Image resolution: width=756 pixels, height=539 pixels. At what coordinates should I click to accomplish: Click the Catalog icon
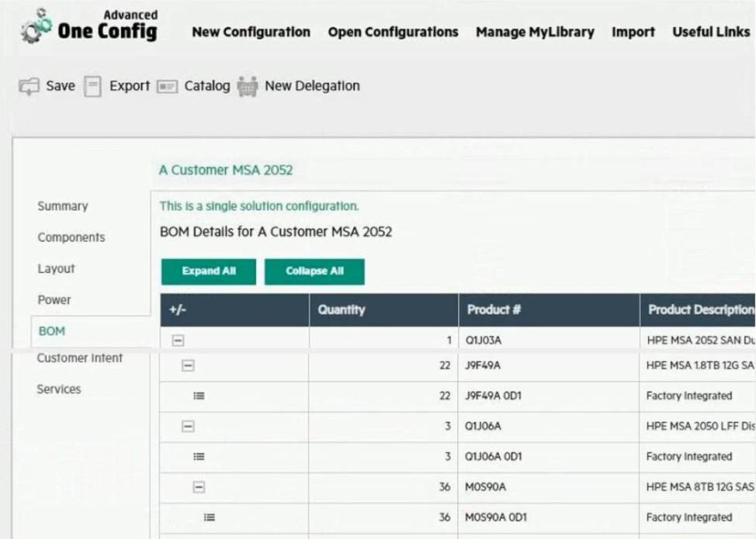[x=167, y=86]
